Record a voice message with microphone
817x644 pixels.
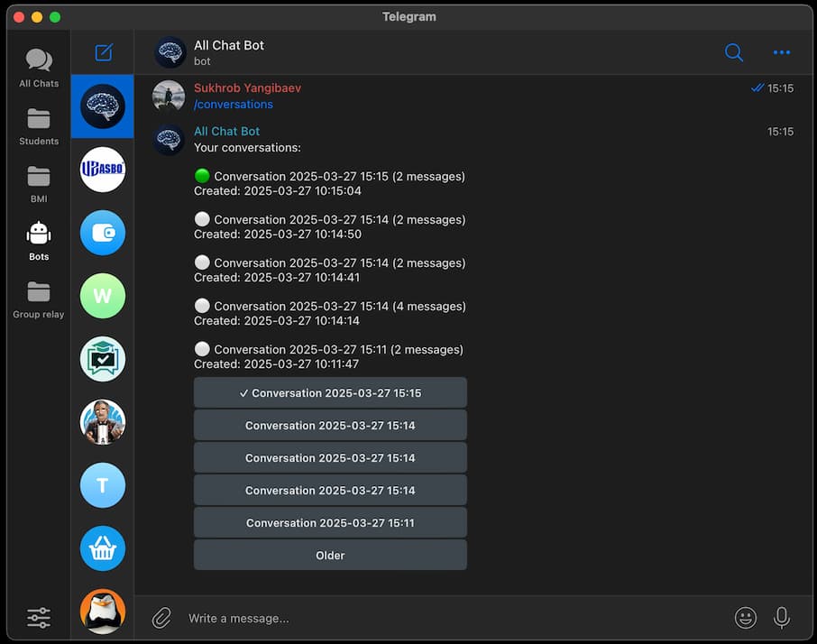782,618
